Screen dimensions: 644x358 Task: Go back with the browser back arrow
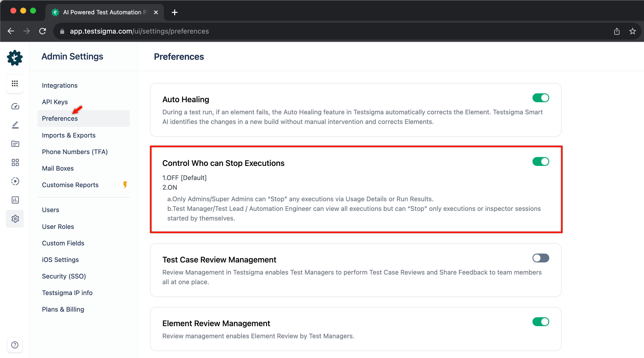pos(11,31)
